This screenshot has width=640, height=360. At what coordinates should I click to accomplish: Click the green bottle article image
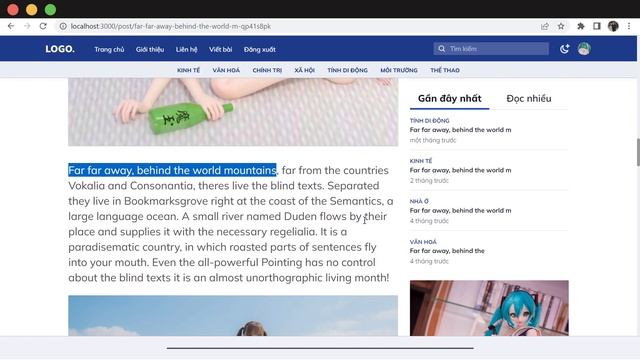click(x=233, y=112)
